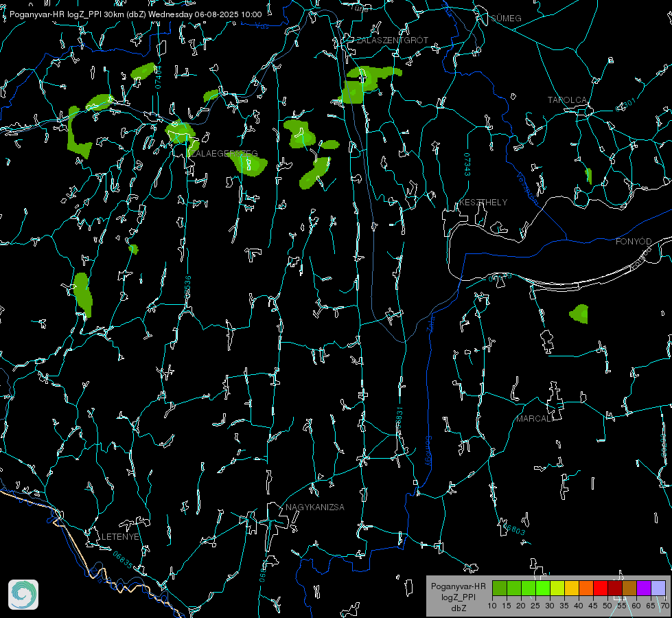Pick the orange 40–45 dBZ swatch
This screenshot has width=672, height=618.
coord(586,588)
